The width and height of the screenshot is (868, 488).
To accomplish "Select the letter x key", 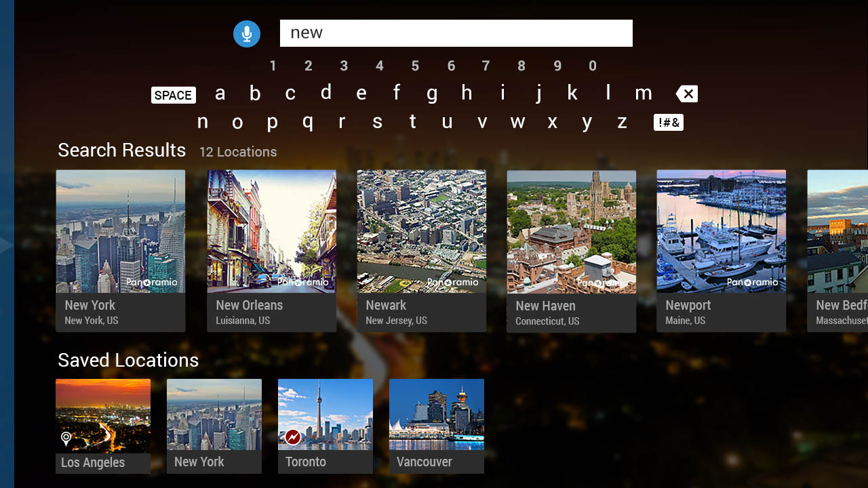I will 553,122.
